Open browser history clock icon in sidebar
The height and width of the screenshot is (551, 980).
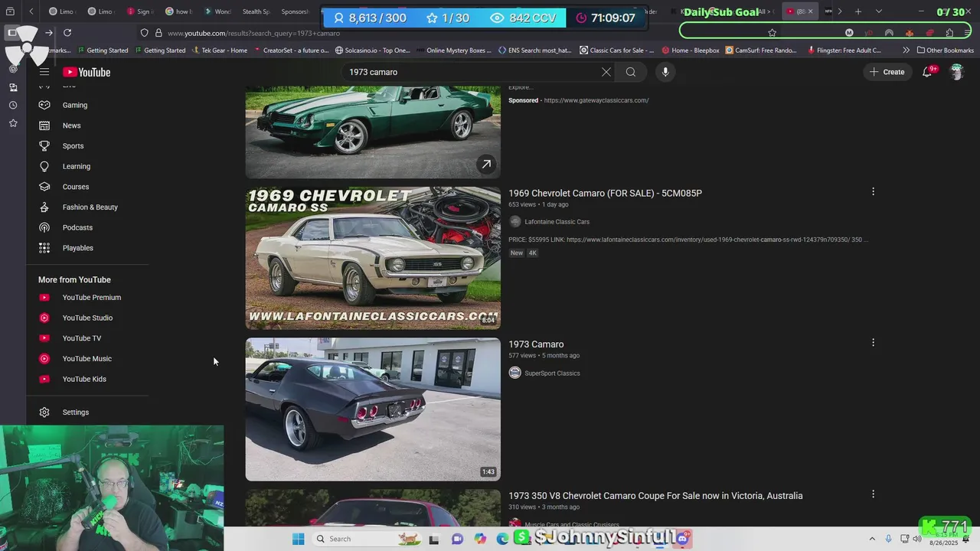click(13, 105)
